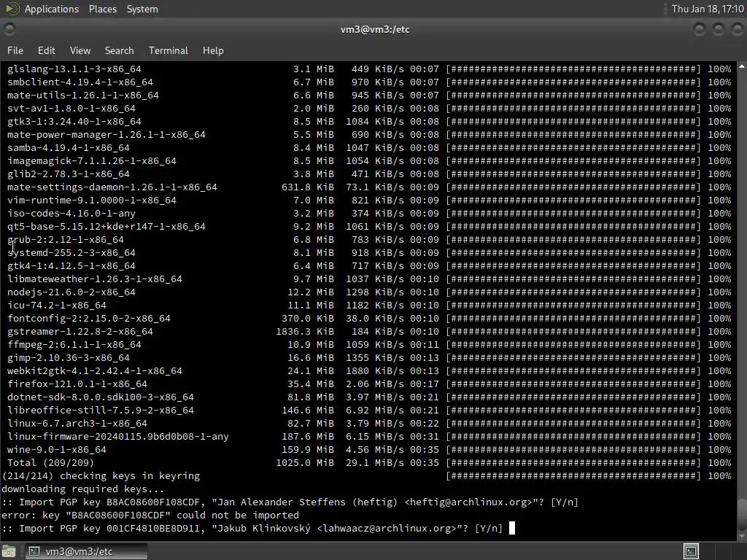
Task: Click the text fontconfig-2:2.15.0-2-x86_64
Action: coord(89,319)
